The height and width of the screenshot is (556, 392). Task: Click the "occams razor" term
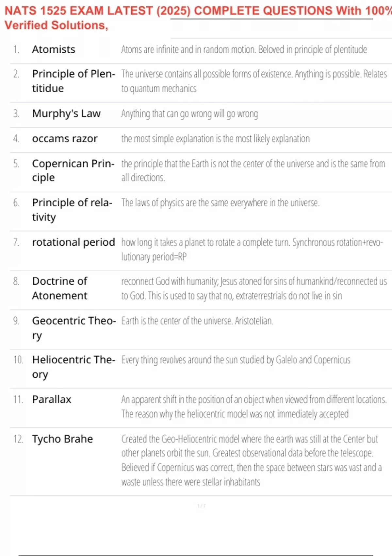click(65, 139)
